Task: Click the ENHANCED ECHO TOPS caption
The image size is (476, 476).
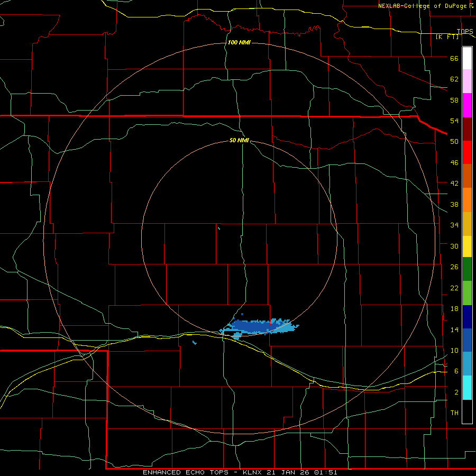Action: [240, 472]
